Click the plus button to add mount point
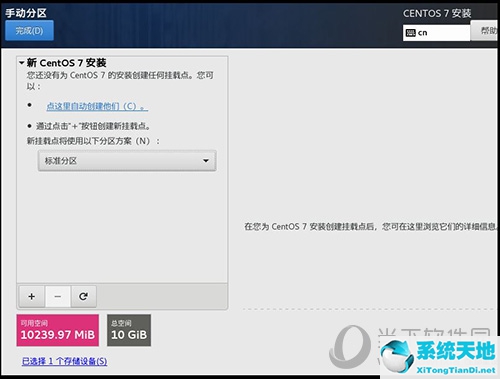This screenshot has width=500, height=379. 32,296
